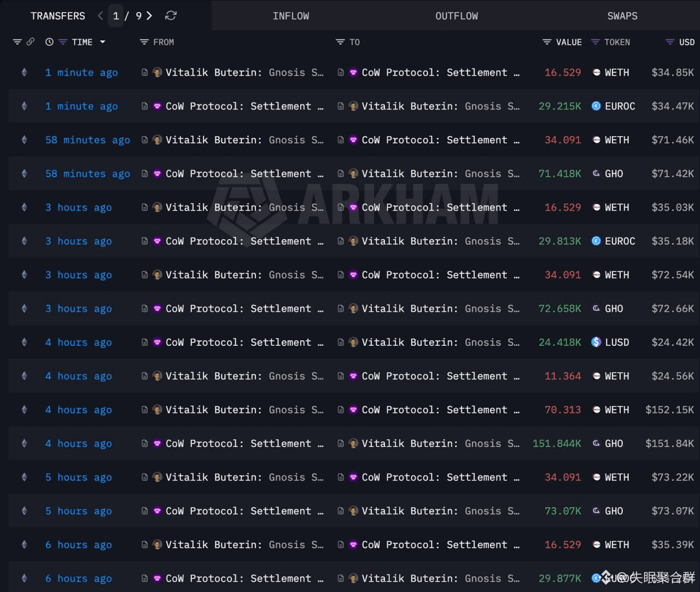Click Vitalik avatar in FROM of $34.85K row
Image resolution: width=700 pixels, height=592 pixels.
pyautogui.click(x=157, y=72)
